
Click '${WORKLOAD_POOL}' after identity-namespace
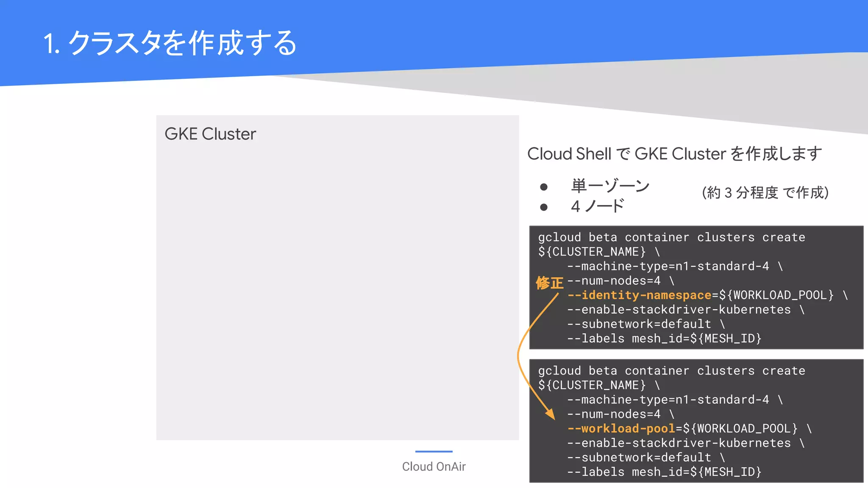(776, 295)
